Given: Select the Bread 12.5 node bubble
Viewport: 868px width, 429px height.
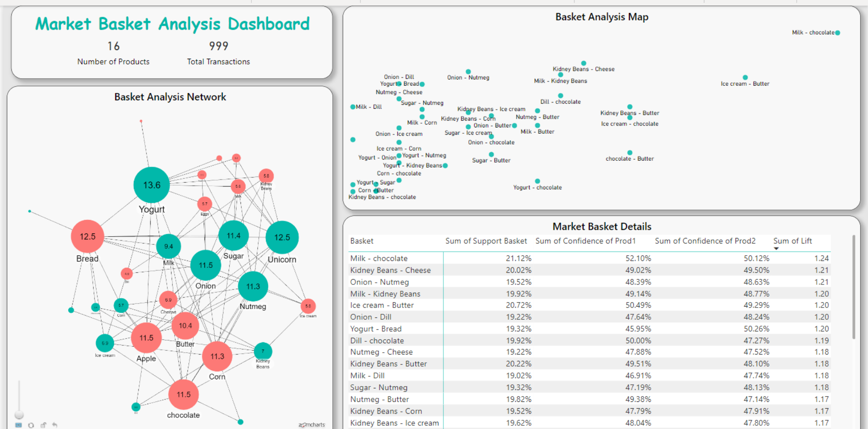Looking at the screenshot, I should [88, 237].
